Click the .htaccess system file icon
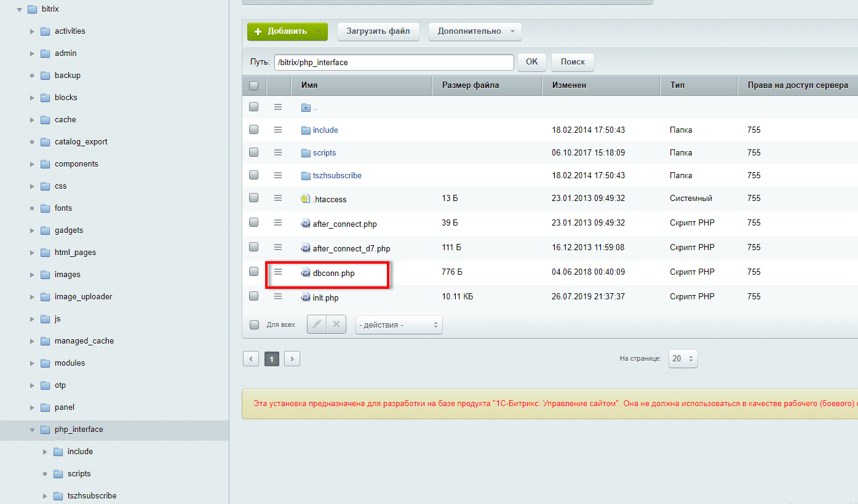Viewport: 858px width, 504px height. pyautogui.click(x=306, y=199)
